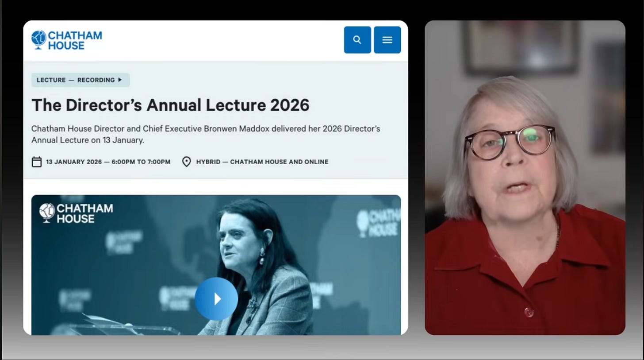This screenshot has width=644, height=360.
Task: Click The Director's Annual Lecture 2026 heading
Action: [170, 105]
